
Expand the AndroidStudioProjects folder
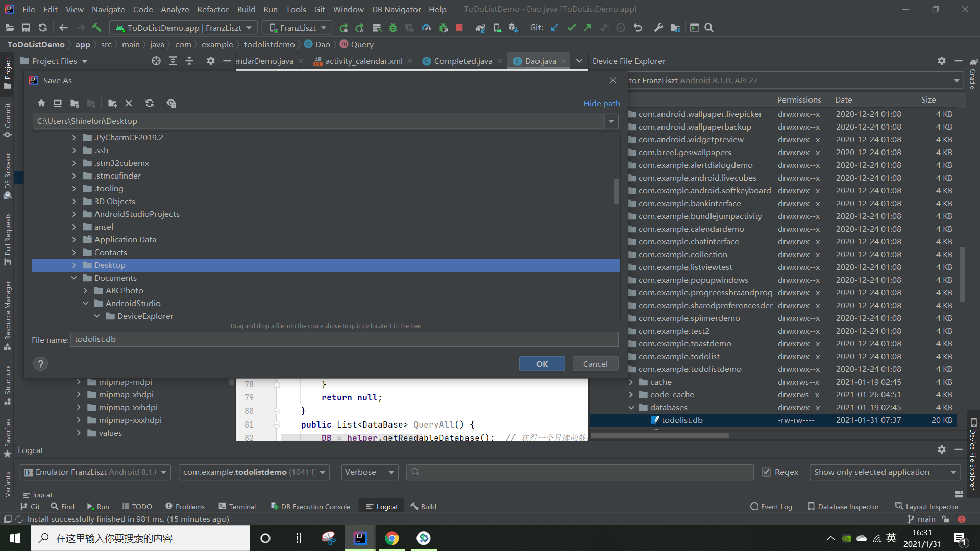tap(74, 214)
